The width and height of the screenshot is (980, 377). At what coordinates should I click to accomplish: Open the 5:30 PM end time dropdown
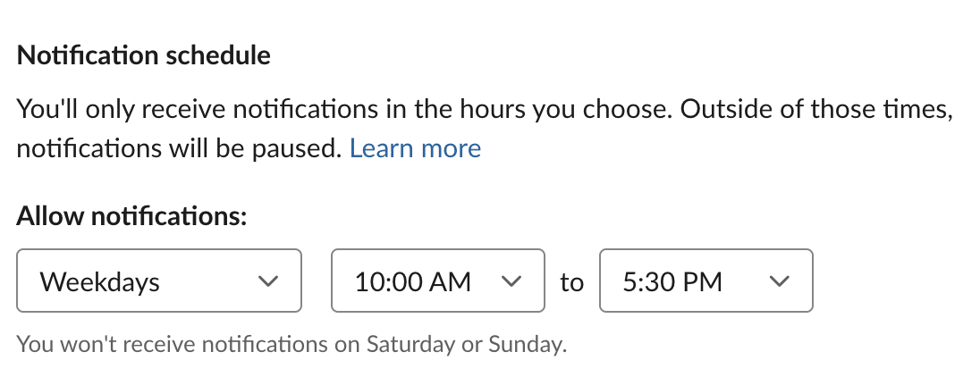tap(705, 281)
